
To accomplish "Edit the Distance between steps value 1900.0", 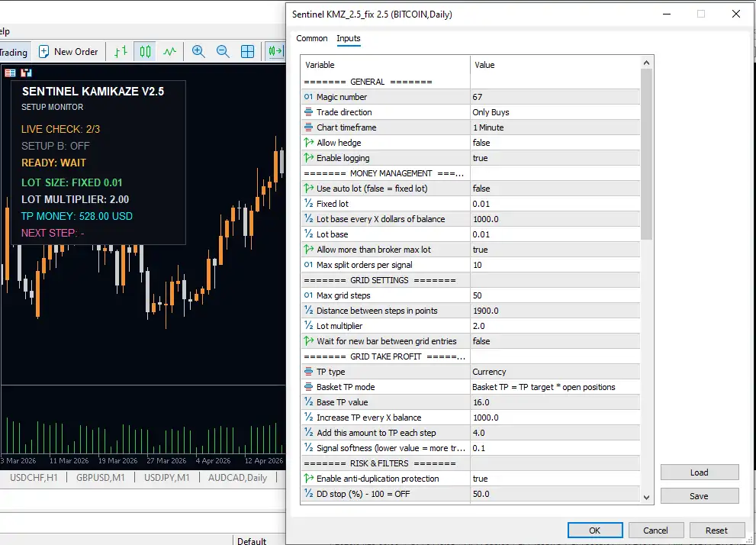I will (555, 311).
